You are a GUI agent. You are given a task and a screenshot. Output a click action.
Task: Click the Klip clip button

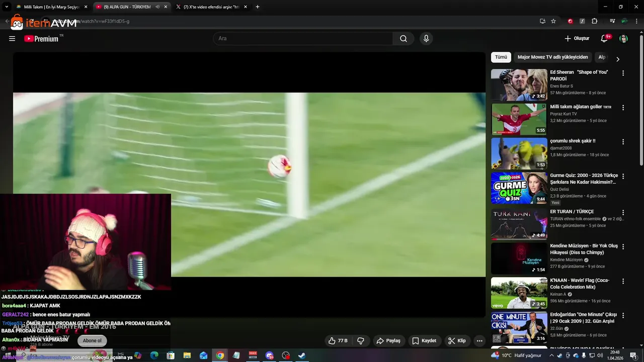point(457,341)
